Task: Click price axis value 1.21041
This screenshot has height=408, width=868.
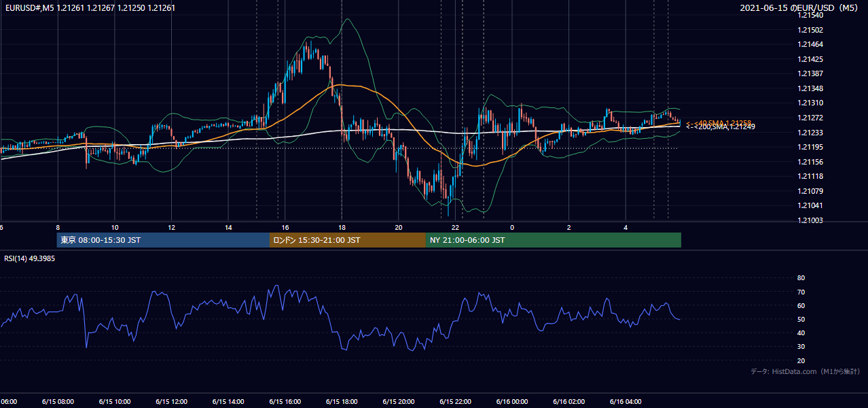Action: click(x=810, y=205)
